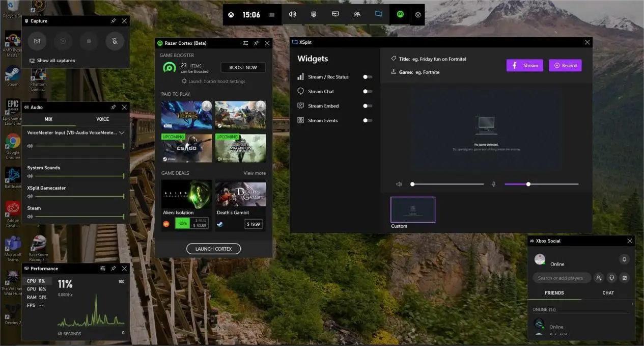
Task: Click the Facebook Stream button
Action: coord(525,65)
